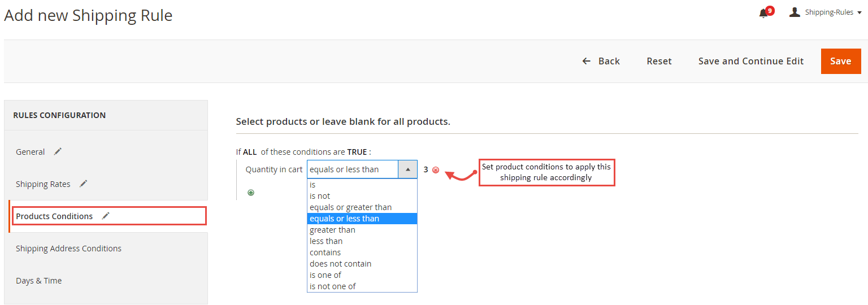868x305 pixels.
Task: Click the pencil icon beside Shipping Rates
Action: point(84,184)
